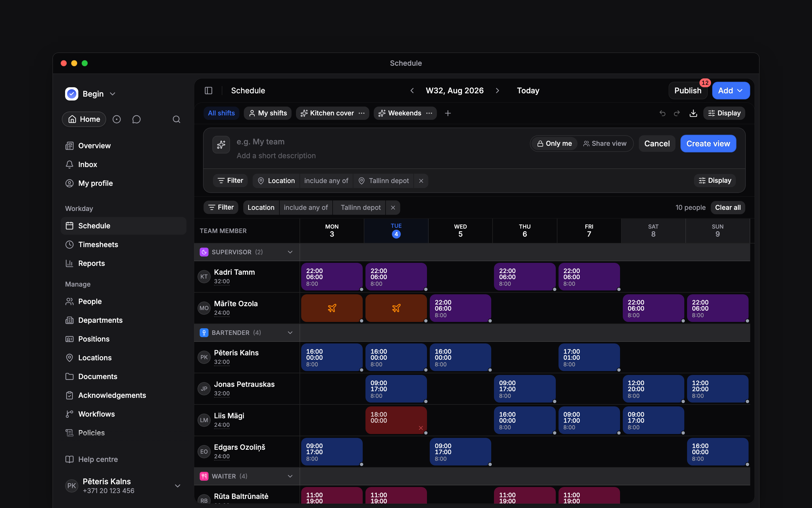Open Help centre book item
Viewport: 812px width, 508px height.
(x=124, y=459)
